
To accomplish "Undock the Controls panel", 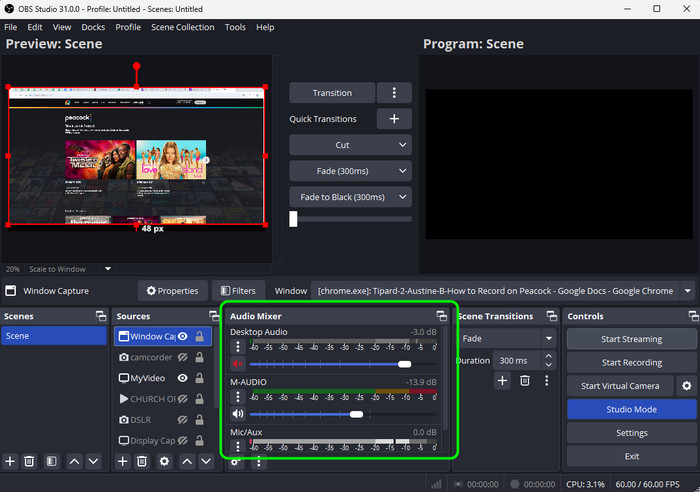I will point(693,316).
